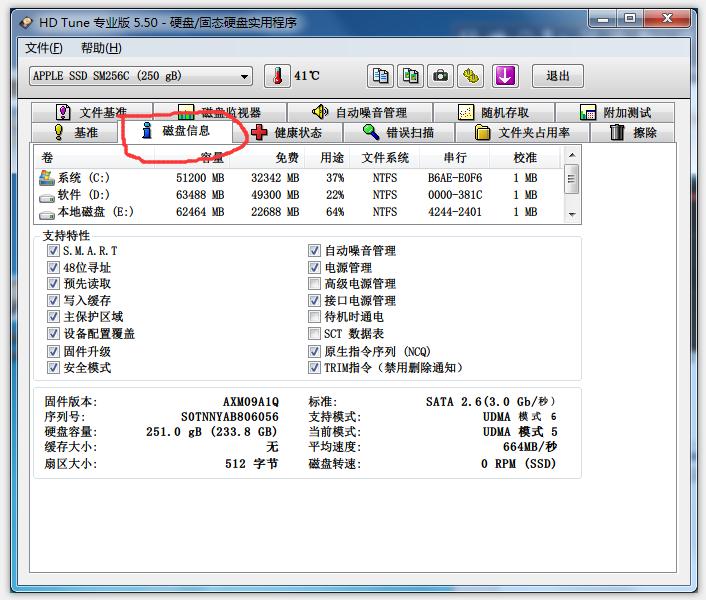
Task: Switch to 随机存取 tab
Action: click(x=494, y=112)
